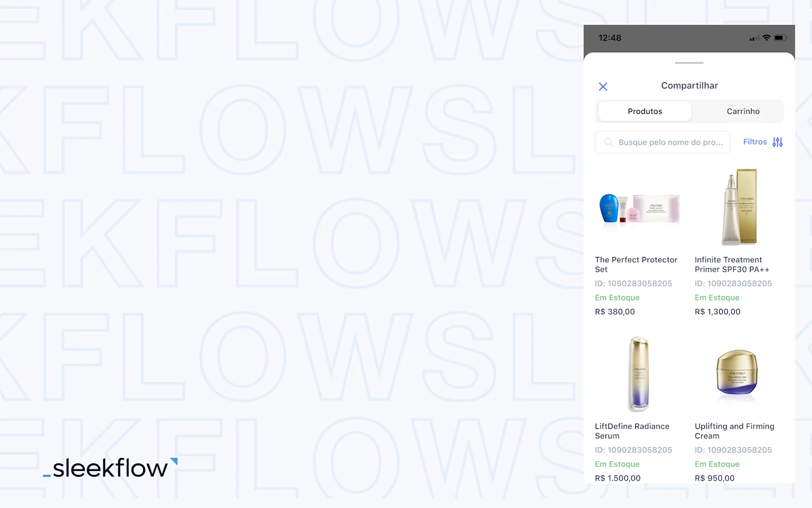Open the Filtros sliders icon

pyautogui.click(x=777, y=142)
